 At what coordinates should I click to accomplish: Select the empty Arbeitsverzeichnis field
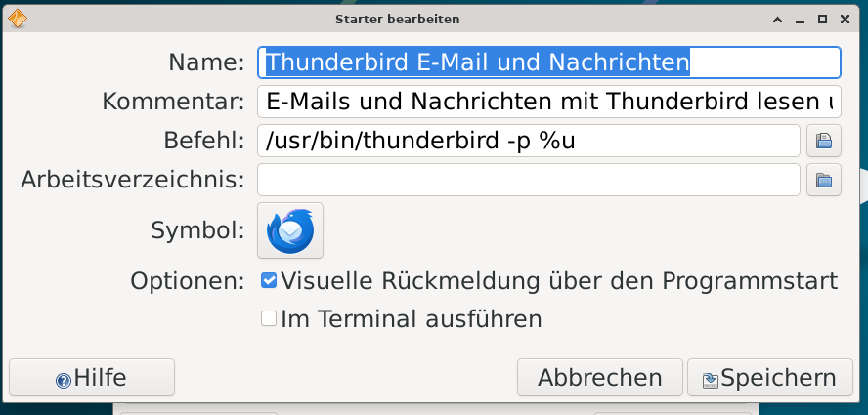(528, 180)
